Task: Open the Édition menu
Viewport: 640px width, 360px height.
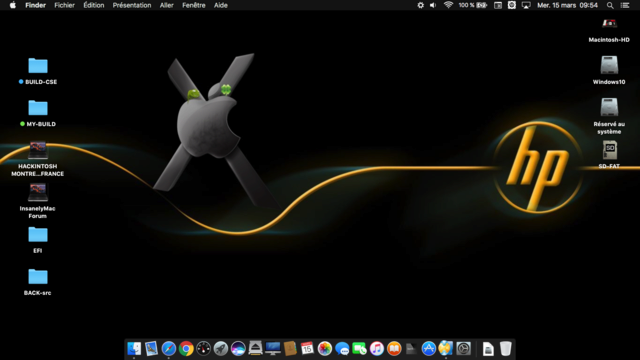Action: [x=94, y=5]
